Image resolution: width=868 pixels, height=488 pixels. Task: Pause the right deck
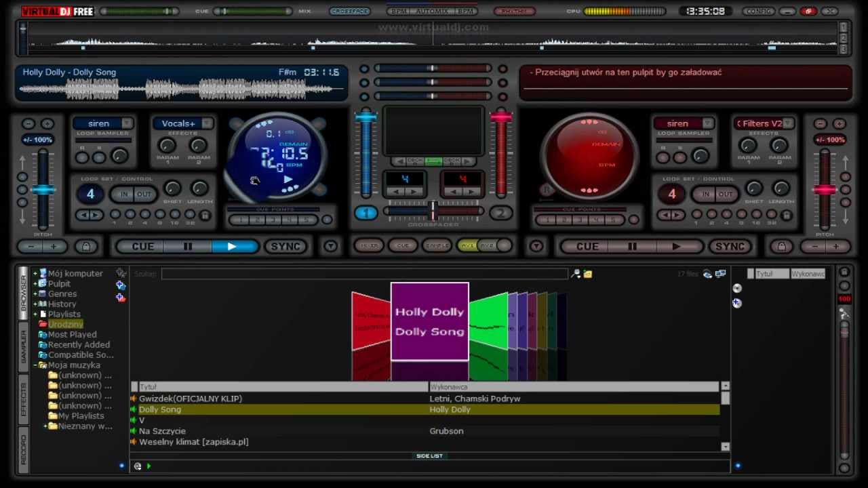pyautogui.click(x=633, y=247)
